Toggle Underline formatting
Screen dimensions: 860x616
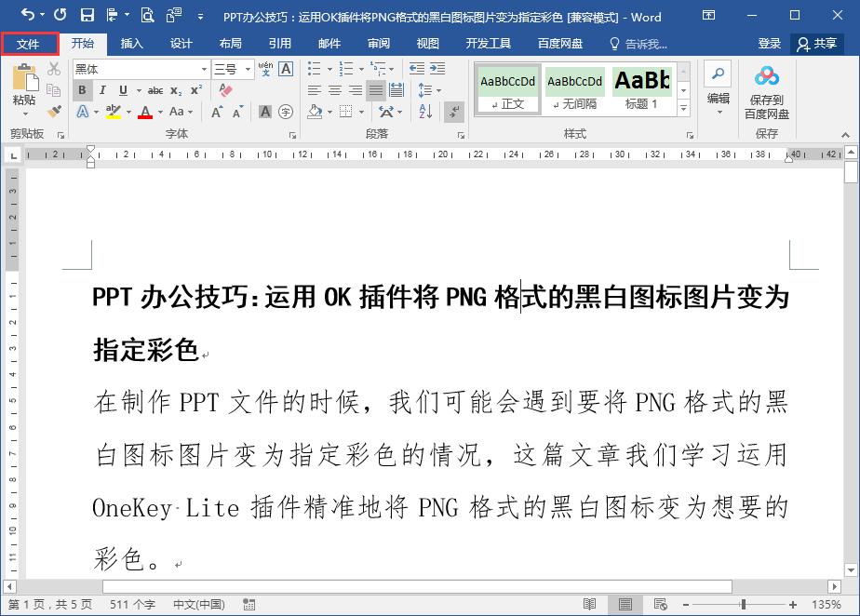(123, 90)
